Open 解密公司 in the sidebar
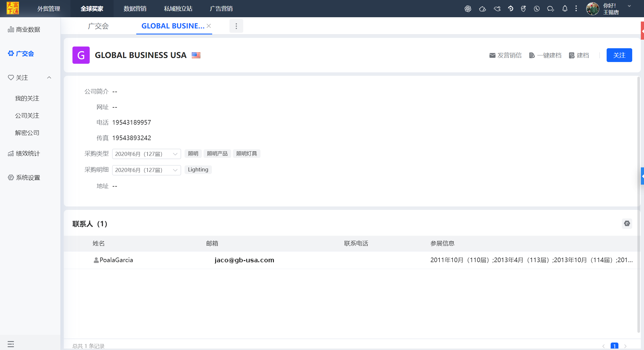Viewport: 644px width, 350px height. point(27,133)
